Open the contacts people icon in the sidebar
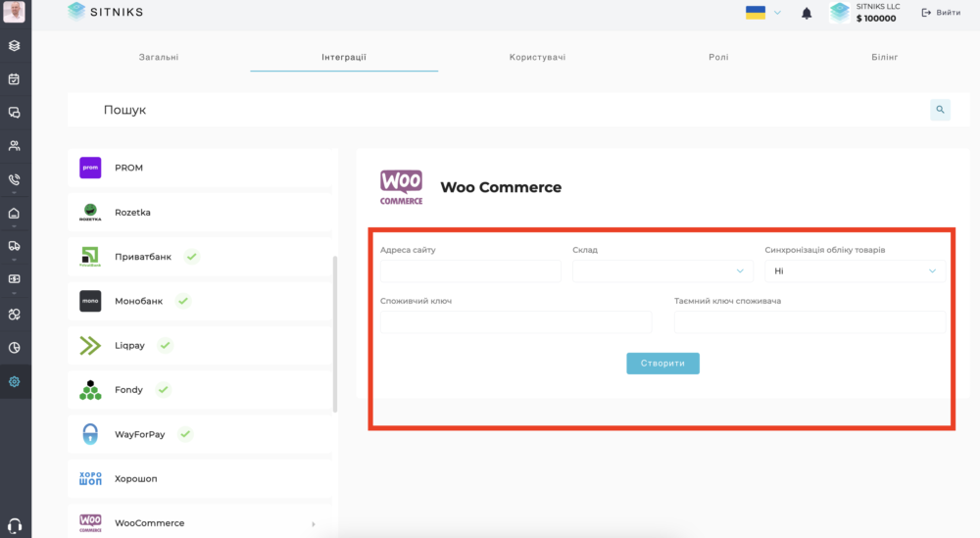Viewport: 980px width, 538px height. tap(14, 146)
